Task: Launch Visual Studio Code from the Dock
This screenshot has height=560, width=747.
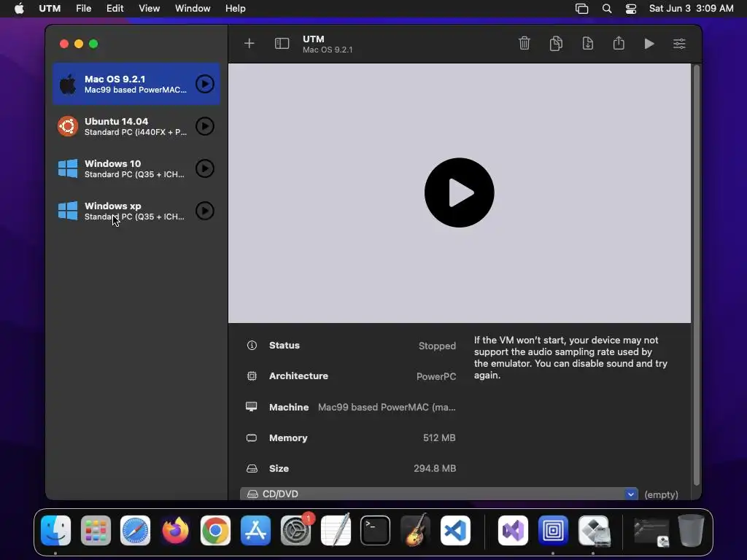Action: coord(455,530)
